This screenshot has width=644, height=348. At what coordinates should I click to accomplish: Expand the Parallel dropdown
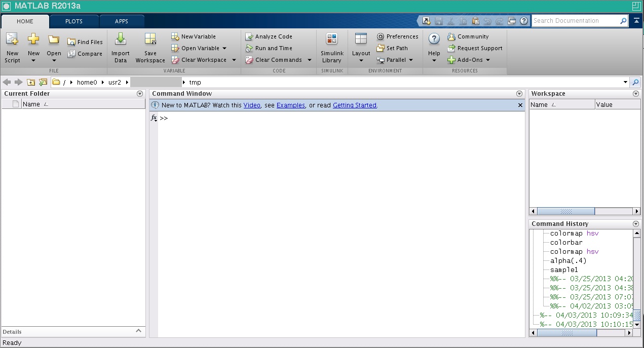(411, 60)
